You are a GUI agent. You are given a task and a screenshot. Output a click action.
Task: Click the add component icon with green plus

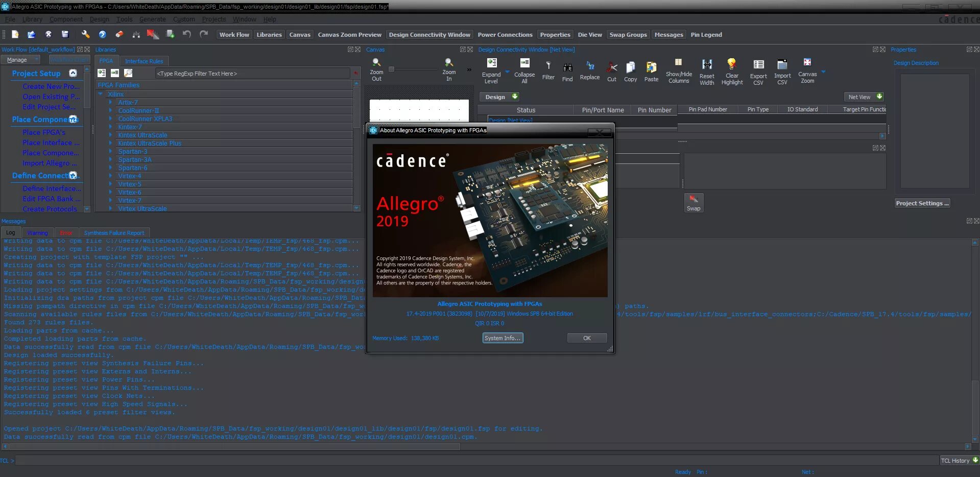[x=170, y=34]
